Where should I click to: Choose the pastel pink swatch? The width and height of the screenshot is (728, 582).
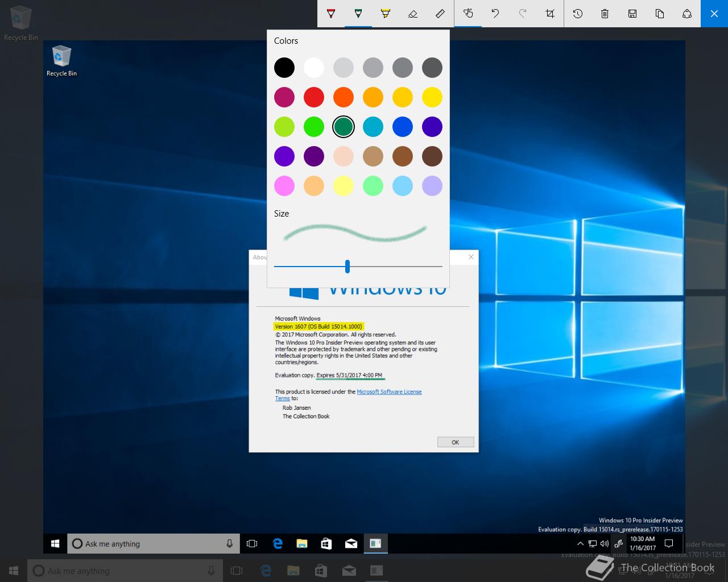pyautogui.click(x=284, y=186)
